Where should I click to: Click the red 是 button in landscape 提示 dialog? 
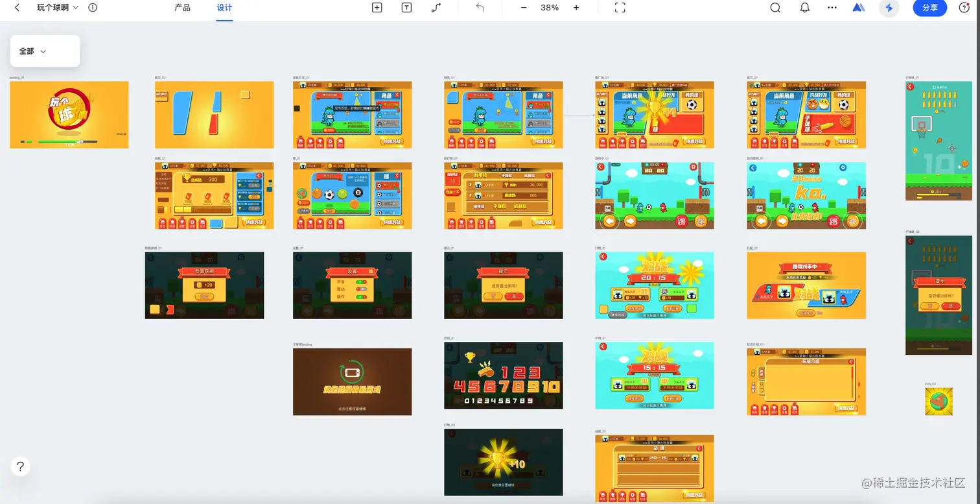coord(514,296)
